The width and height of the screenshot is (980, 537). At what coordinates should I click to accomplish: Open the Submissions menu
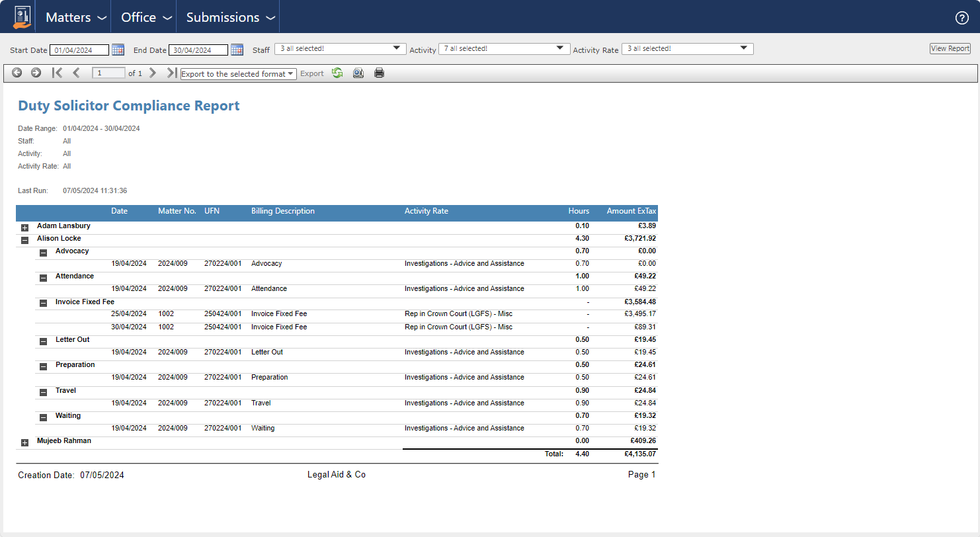(230, 18)
